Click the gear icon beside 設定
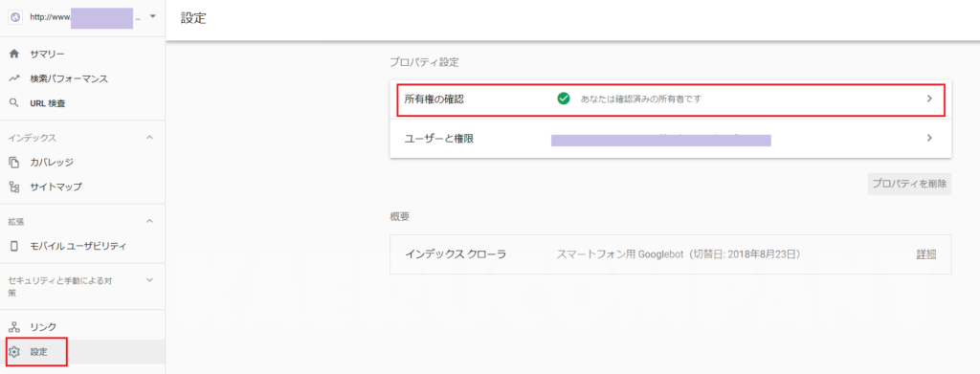Viewport: 980px width, 374px height. coord(14,352)
